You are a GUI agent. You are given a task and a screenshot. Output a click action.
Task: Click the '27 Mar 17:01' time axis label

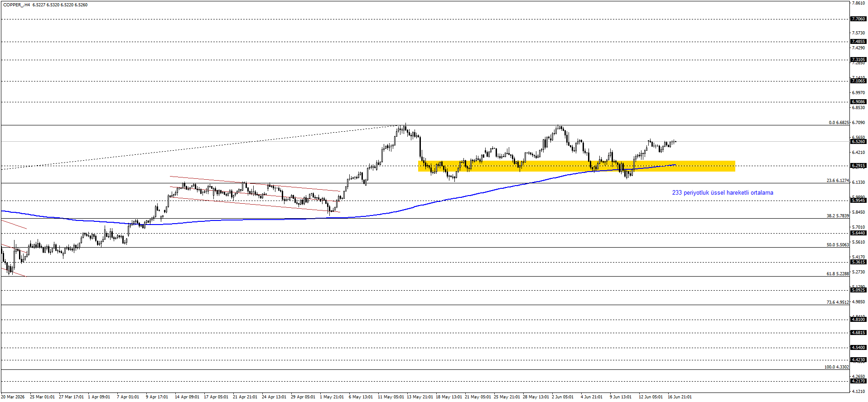71,397
